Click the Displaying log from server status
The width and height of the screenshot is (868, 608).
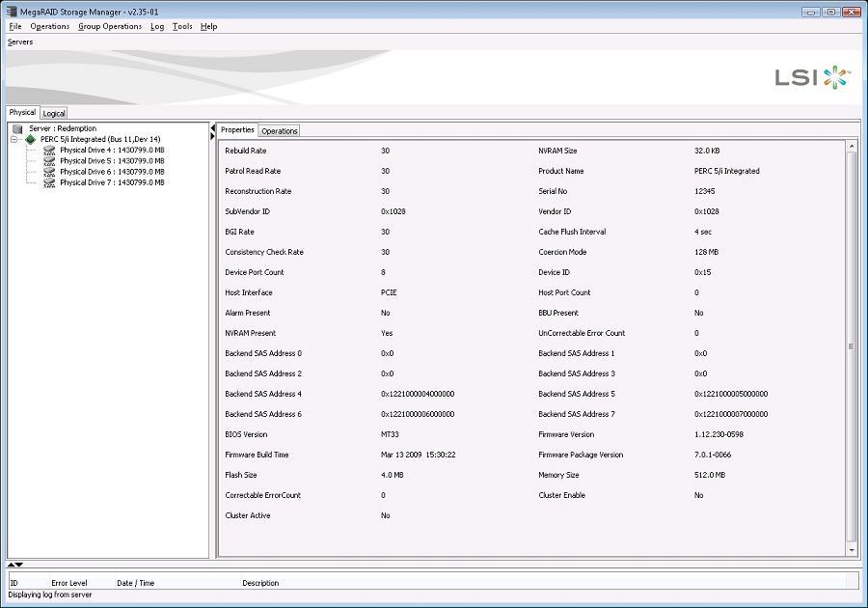(x=50, y=594)
